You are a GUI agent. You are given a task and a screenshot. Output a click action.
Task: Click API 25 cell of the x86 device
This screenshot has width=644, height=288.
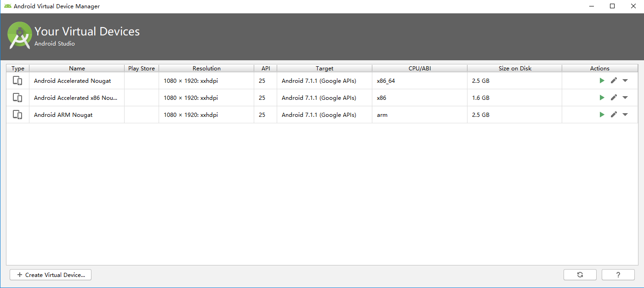pyautogui.click(x=266, y=98)
